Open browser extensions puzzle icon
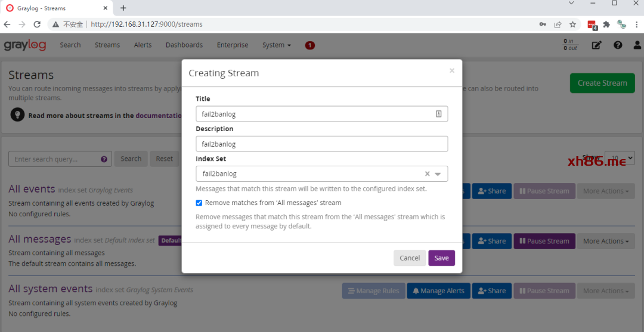Screen dimensions: 644x332 pos(606,24)
